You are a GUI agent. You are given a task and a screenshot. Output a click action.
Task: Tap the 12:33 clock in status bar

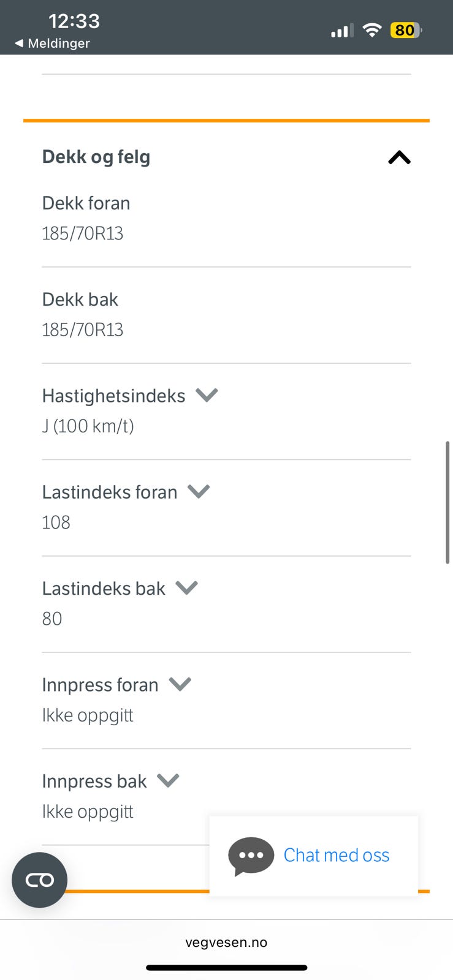point(74,21)
